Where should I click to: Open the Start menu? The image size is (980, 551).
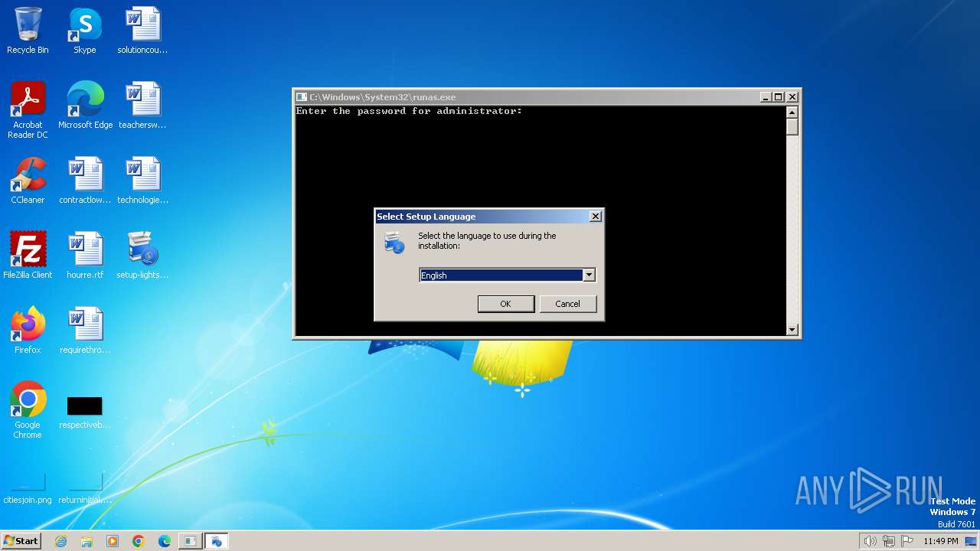21,541
